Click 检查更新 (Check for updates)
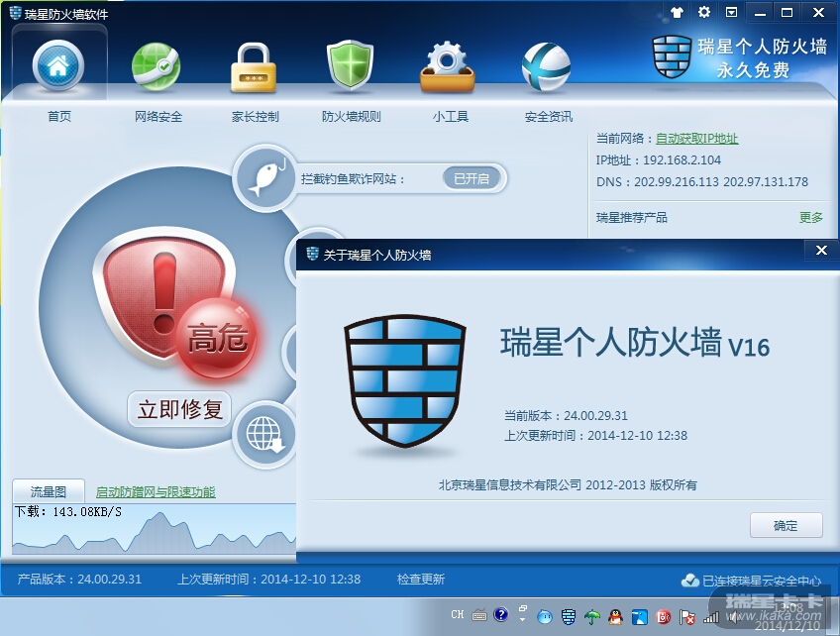840x636 pixels. (x=421, y=580)
